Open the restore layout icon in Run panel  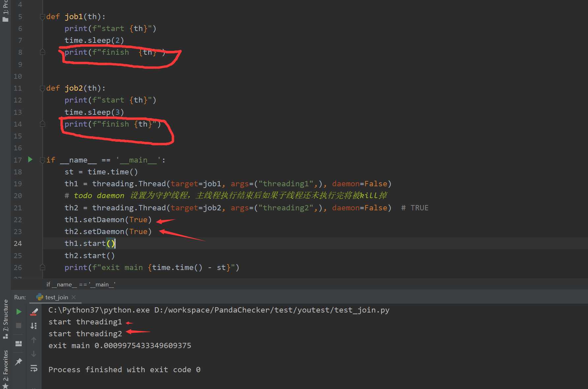click(19, 344)
